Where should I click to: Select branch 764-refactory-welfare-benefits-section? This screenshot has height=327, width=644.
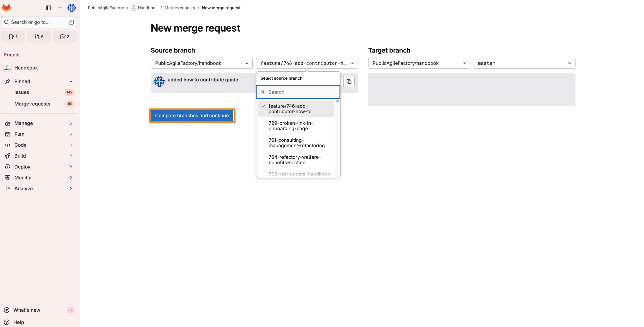295,160
